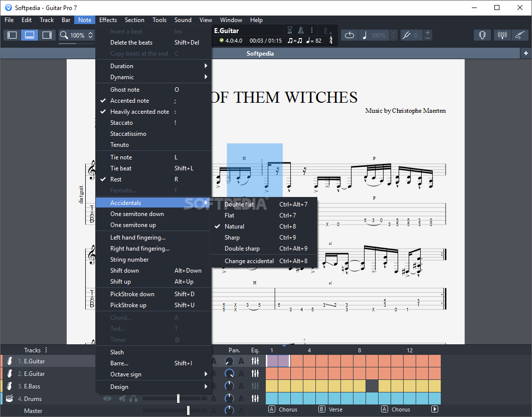
Task: Select track 1. E.Guitar
Action: point(34,361)
